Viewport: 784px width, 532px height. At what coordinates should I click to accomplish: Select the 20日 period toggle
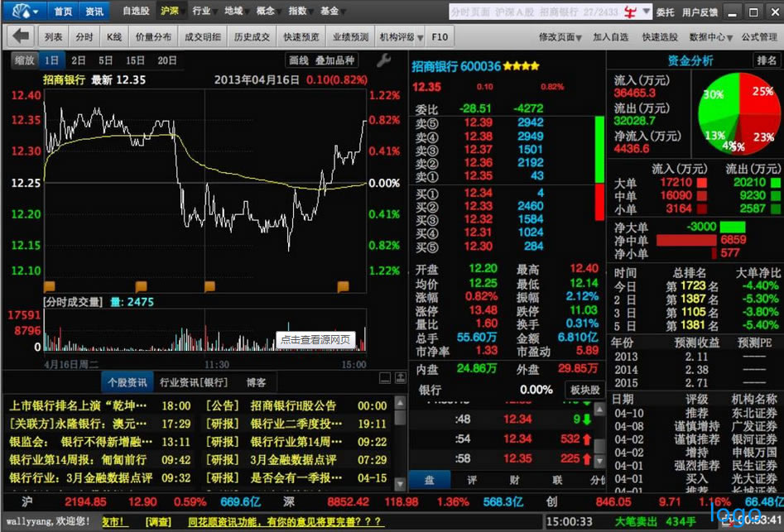tap(166, 60)
